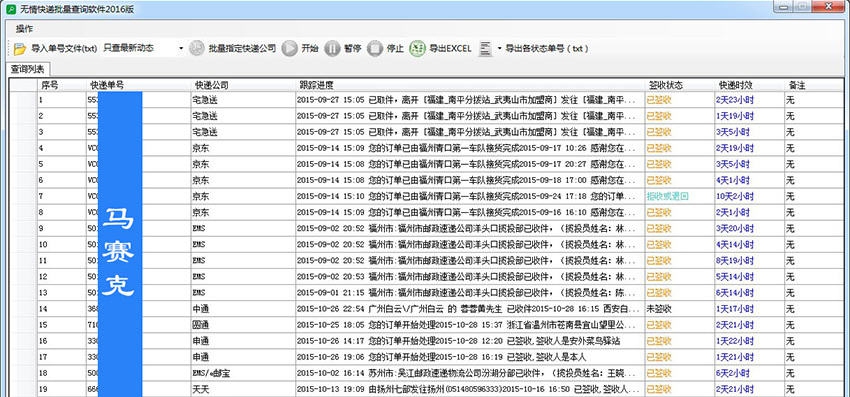This screenshot has width=850, height=397.
Task: Click the green app icon in the title bar
Action: coord(10,9)
